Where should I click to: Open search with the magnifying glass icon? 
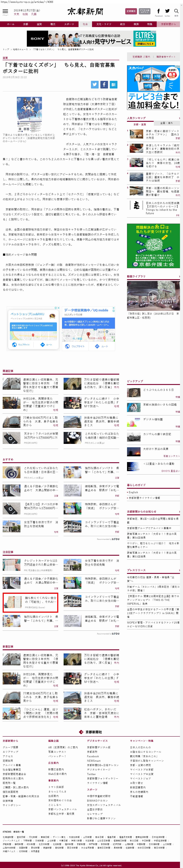pyautogui.click(x=176, y=11)
